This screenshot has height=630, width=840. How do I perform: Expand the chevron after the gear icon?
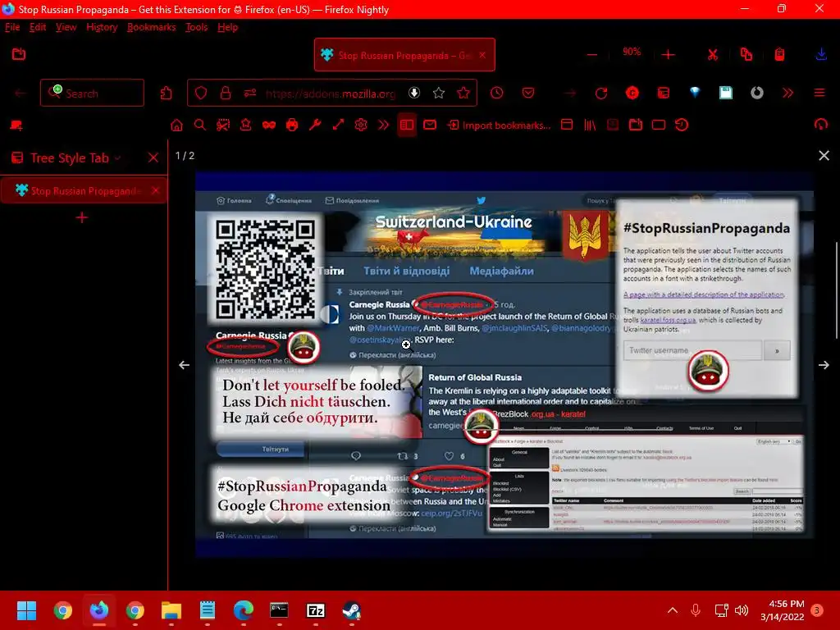(384, 125)
